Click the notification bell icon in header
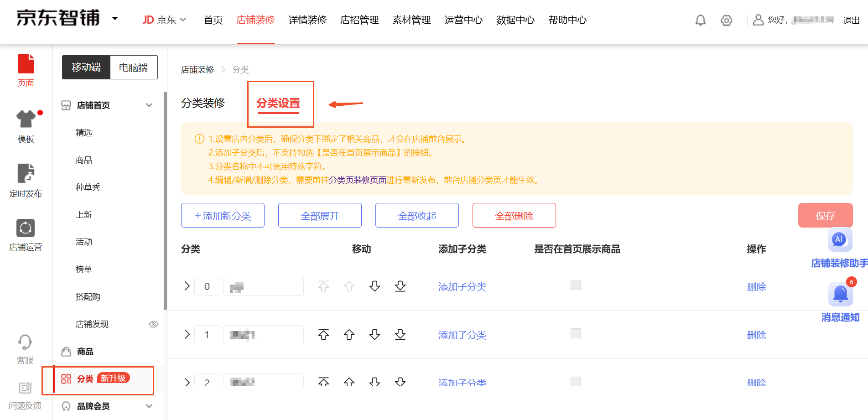This screenshot has height=420, width=868. point(700,20)
